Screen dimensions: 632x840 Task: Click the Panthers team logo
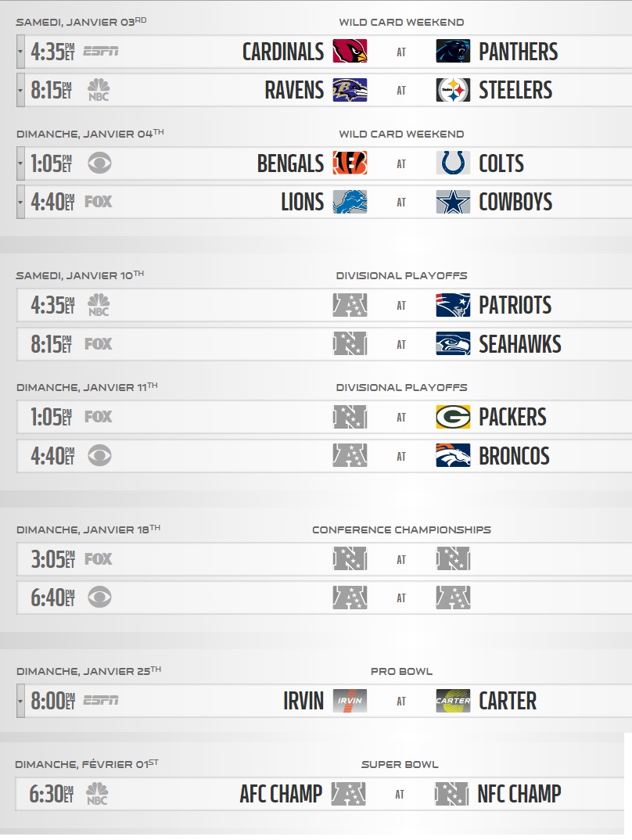453,52
